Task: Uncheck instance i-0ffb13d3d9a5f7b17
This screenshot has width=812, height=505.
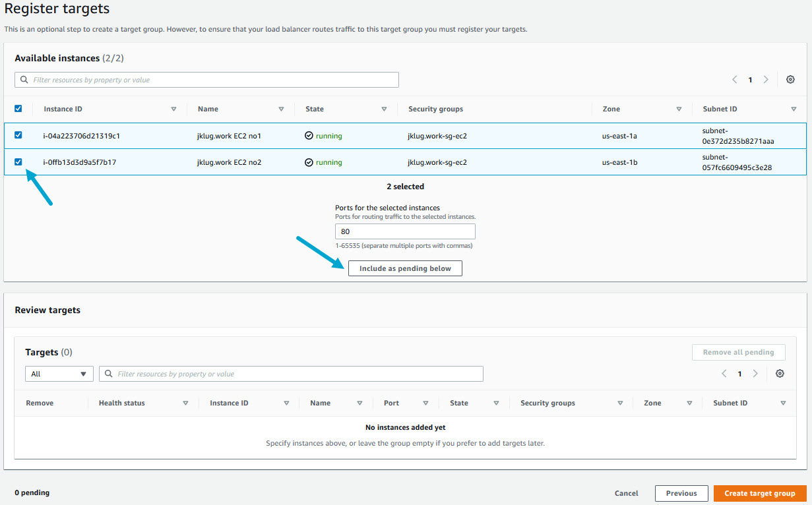Action: (x=18, y=162)
